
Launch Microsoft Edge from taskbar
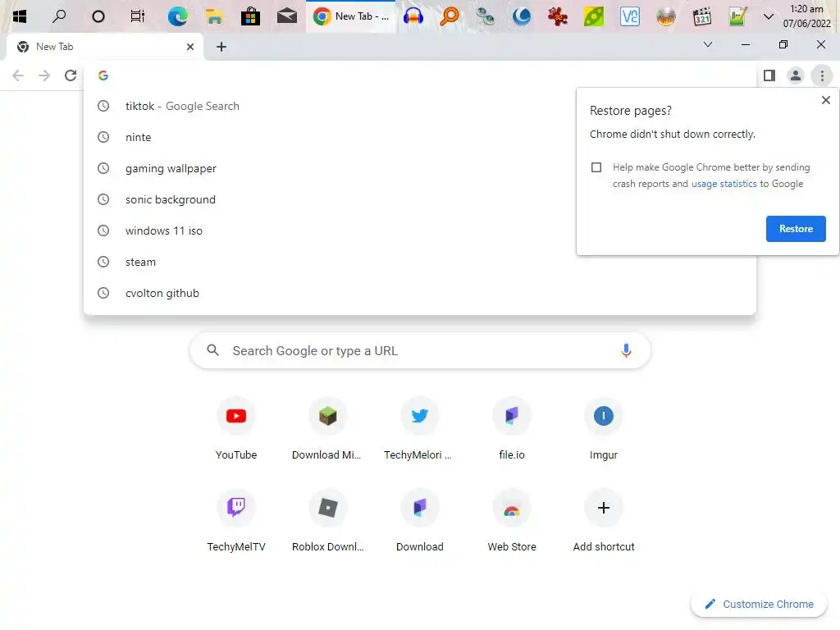[x=177, y=16]
